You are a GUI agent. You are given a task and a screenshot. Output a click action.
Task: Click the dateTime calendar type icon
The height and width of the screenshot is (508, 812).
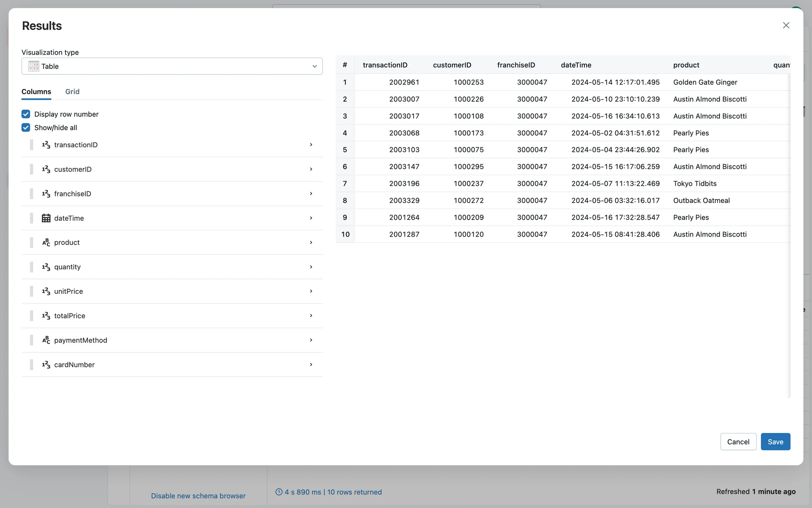[x=46, y=218]
